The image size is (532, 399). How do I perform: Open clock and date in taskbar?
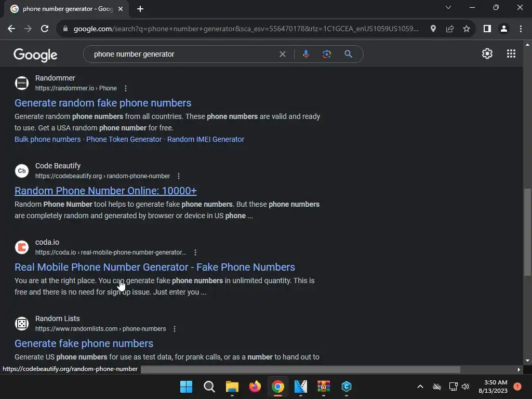[x=493, y=387]
